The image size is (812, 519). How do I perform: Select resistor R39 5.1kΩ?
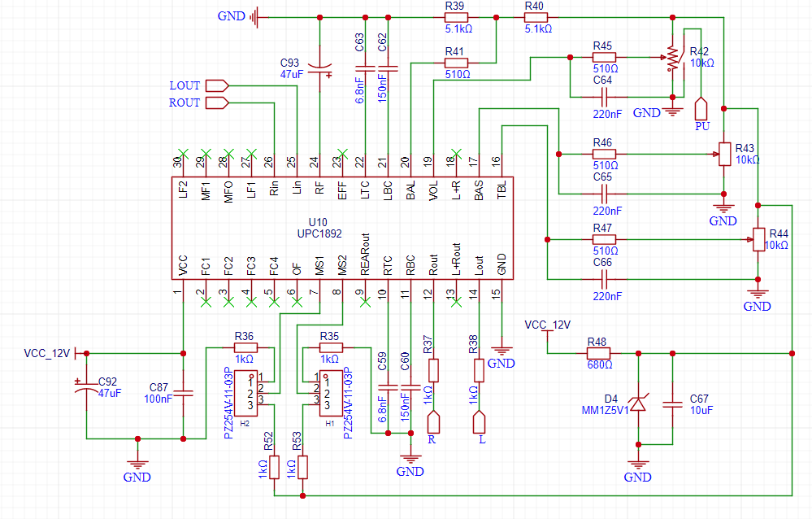tap(456, 18)
